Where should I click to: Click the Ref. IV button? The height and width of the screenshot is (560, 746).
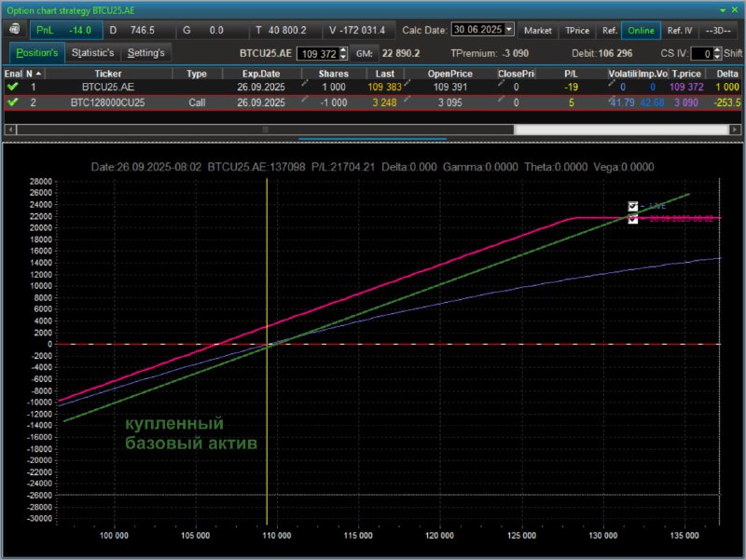point(680,31)
